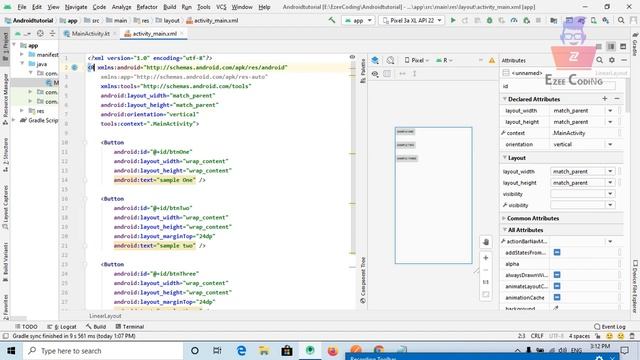Click the Type here to search box
The height and width of the screenshot is (360, 640).
tap(103, 351)
